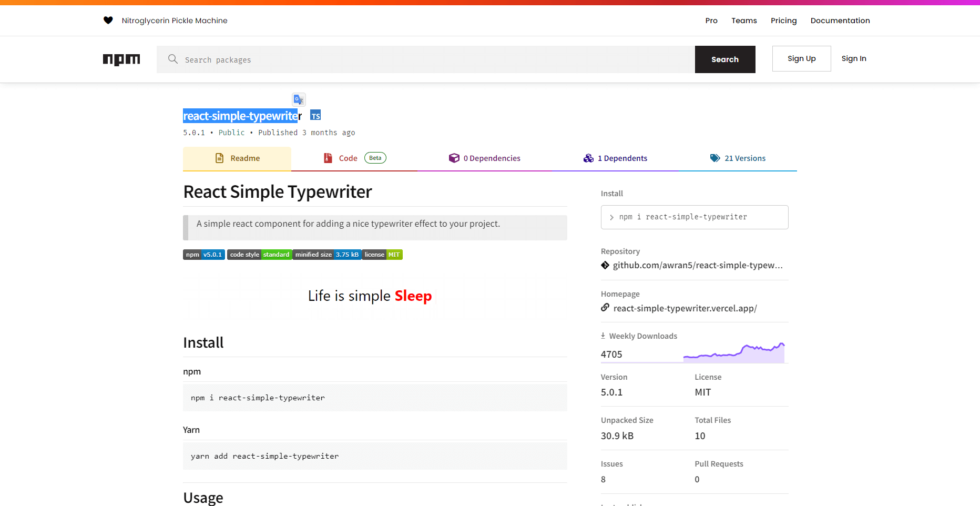The width and height of the screenshot is (980, 506).
Task: Click the Sign In link
Action: 854,58
